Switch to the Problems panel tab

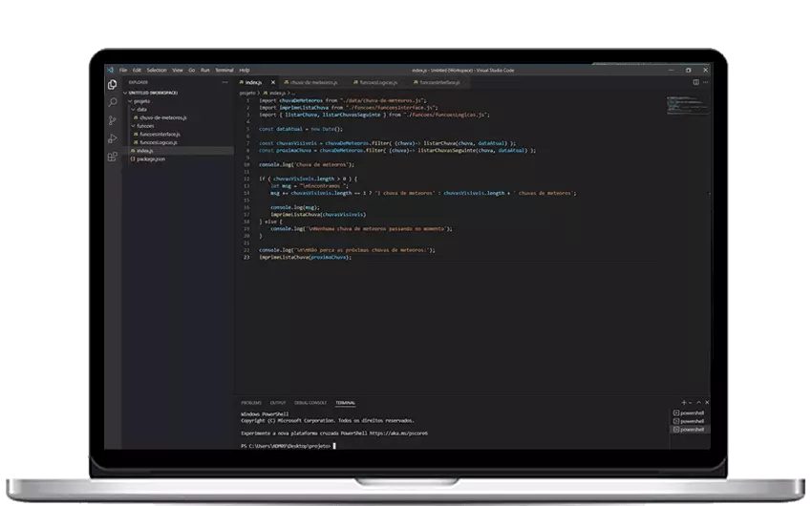point(250,403)
